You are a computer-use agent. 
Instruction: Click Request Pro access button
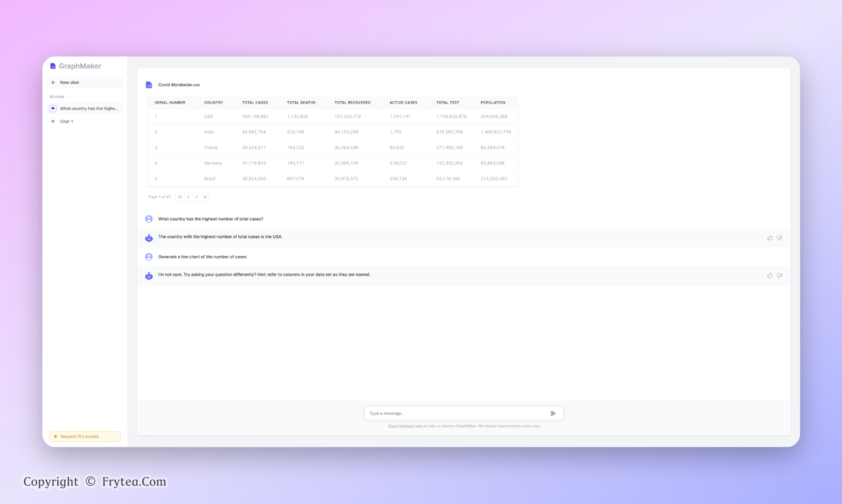pos(85,436)
